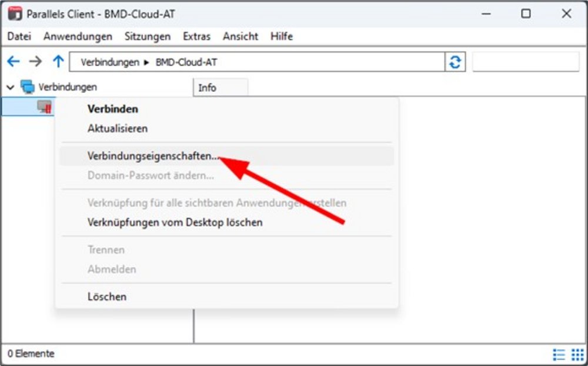Open the Datei menu
588x366 pixels.
[x=19, y=36]
